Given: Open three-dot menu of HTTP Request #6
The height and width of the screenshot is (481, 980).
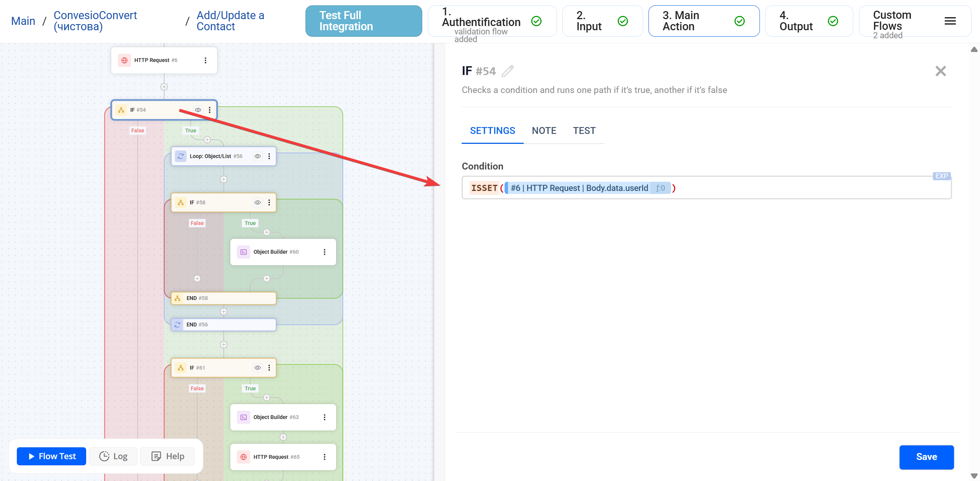Looking at the screenshot, I should [x=206, y=60].
